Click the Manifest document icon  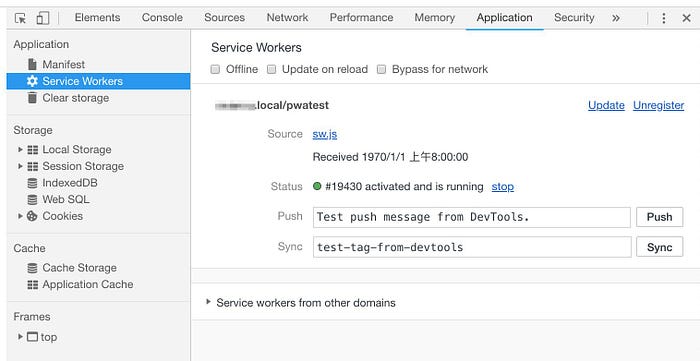point(32,64)
